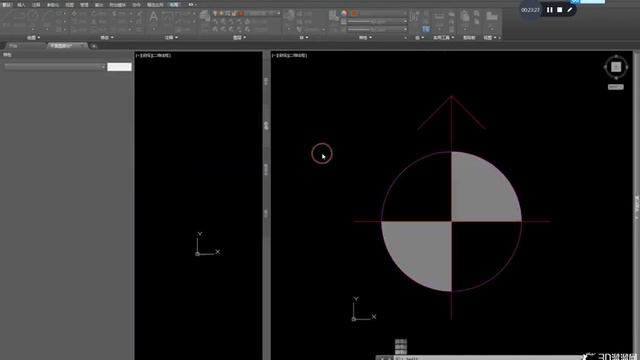This screenshot has width=640, height=360.
Task: Toggle the layer on/off light bulb
Action: coord(215,13)
